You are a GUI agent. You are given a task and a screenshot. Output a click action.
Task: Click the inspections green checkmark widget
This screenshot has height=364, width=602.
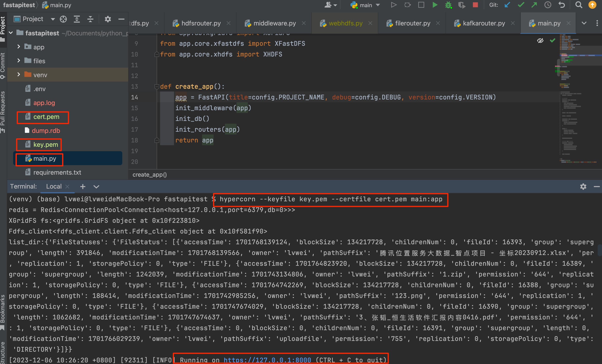click(x=552, y=40)
